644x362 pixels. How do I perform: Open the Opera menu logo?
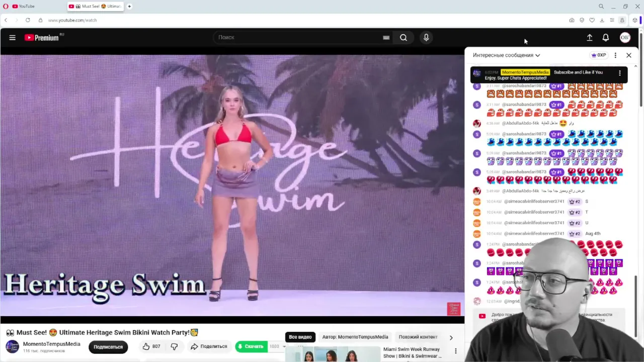[x=5, y=7]
